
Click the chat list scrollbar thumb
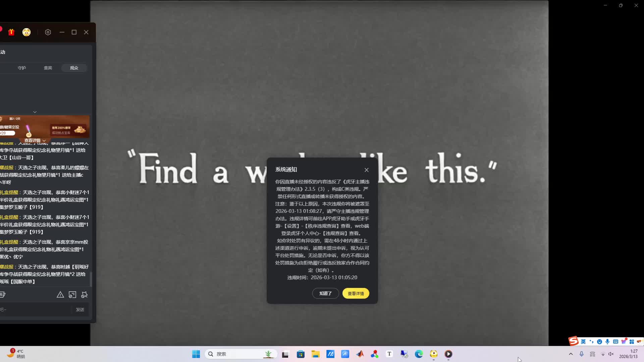91,279
